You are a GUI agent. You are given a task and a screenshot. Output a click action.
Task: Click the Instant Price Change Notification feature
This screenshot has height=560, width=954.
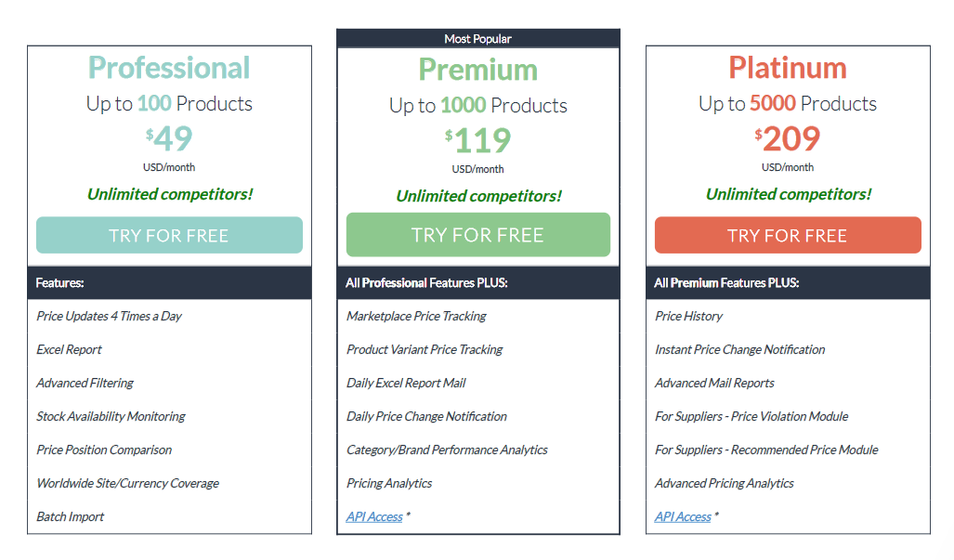tap(739, 349)
